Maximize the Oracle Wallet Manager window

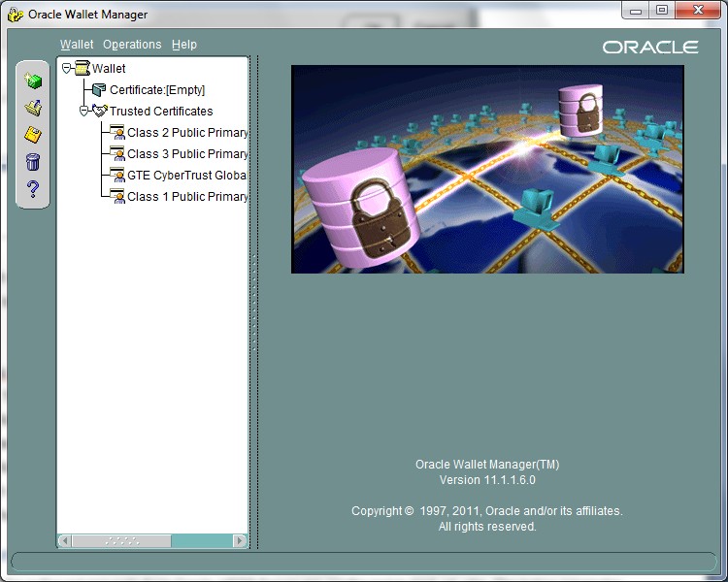click(x=662, y=11)
